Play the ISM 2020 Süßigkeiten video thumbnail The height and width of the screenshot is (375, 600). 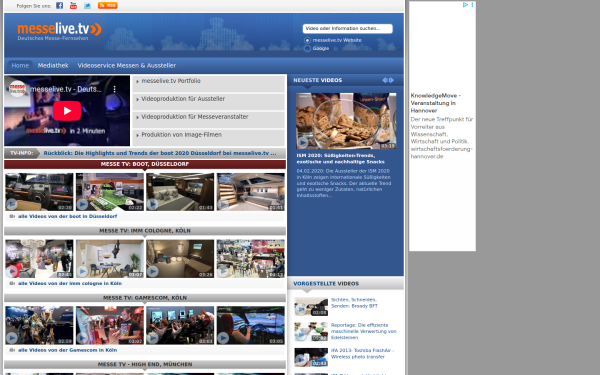click(346, 121)
